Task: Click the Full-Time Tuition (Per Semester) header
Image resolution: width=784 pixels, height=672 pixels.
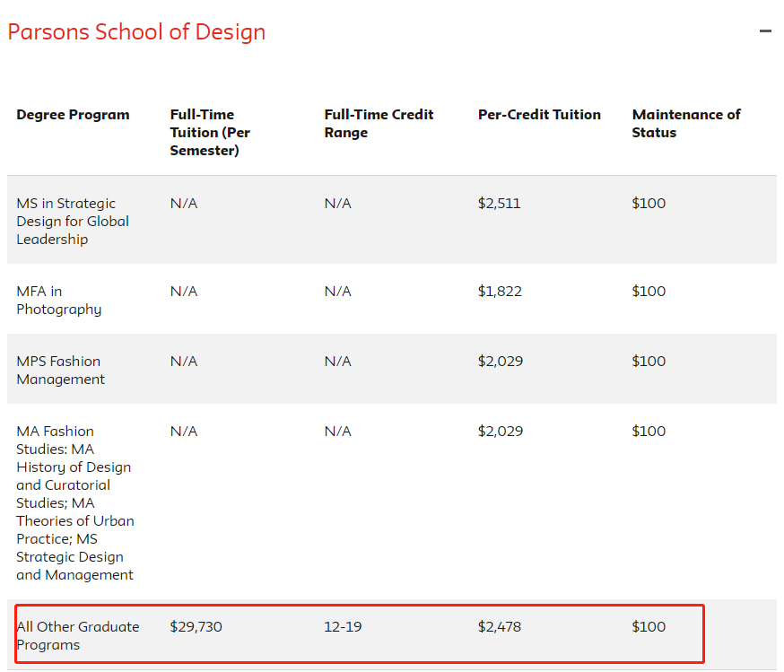Action: (210, 132)
